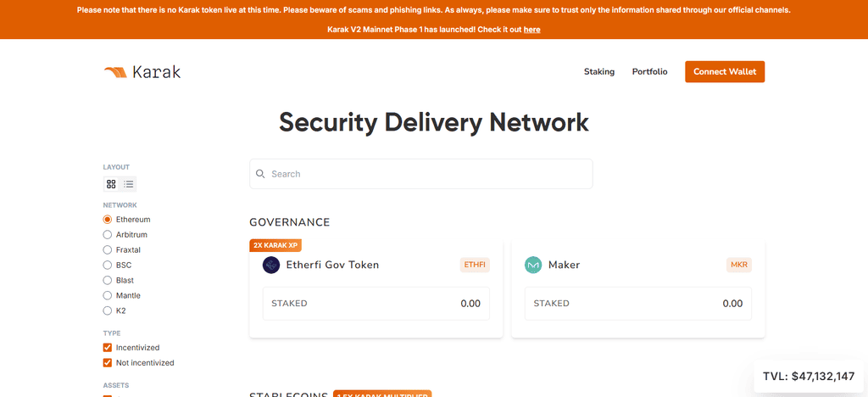Image resolution: width=868 pixels, height=397 pixels.
Task: Open the Staking nav item
Action: coord(599,71)
